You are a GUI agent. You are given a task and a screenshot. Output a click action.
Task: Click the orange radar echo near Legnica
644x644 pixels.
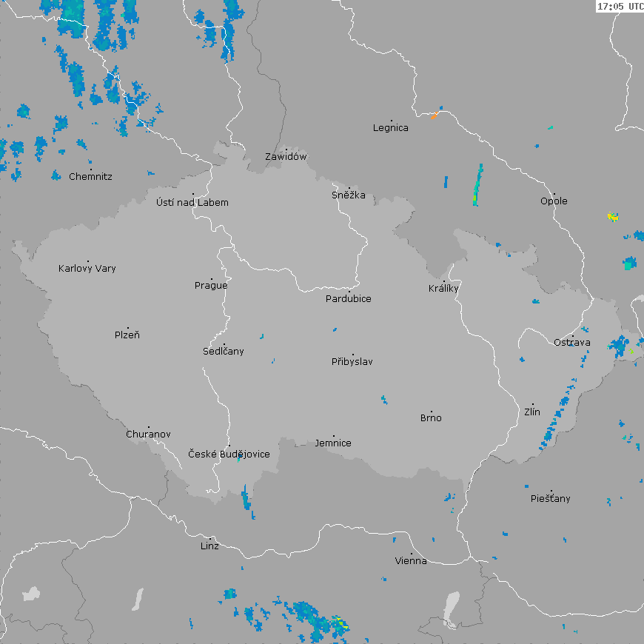435,115
